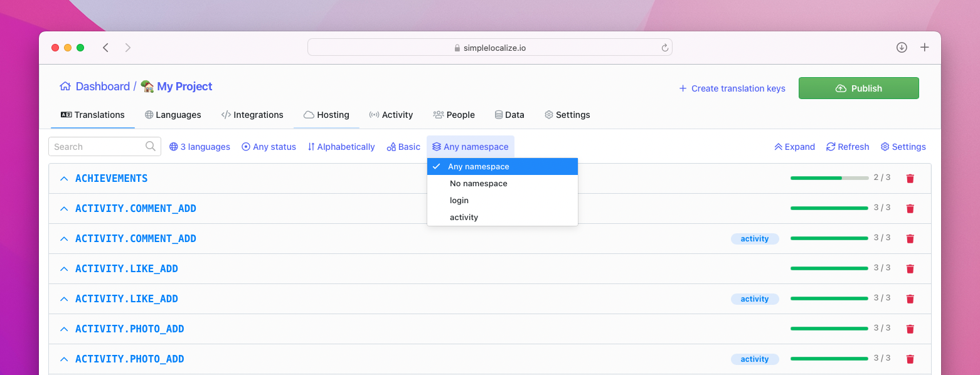Image resolution: width=980 pixels, height=375 pixels.
Task: Click ACHIEVEMENTS progress bar
Action: [829, 178]
